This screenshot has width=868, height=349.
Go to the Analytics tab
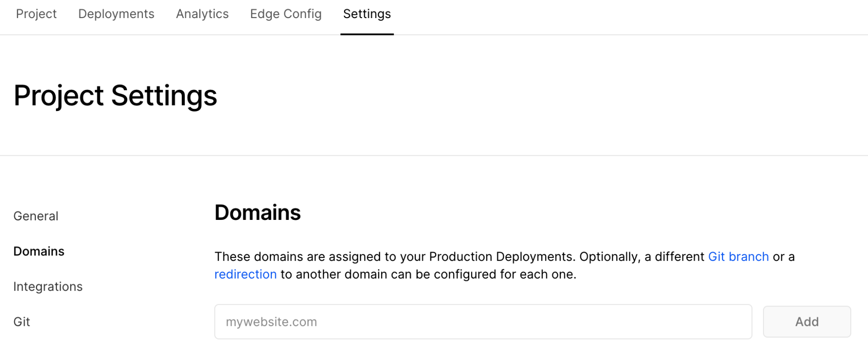(202, 14)
